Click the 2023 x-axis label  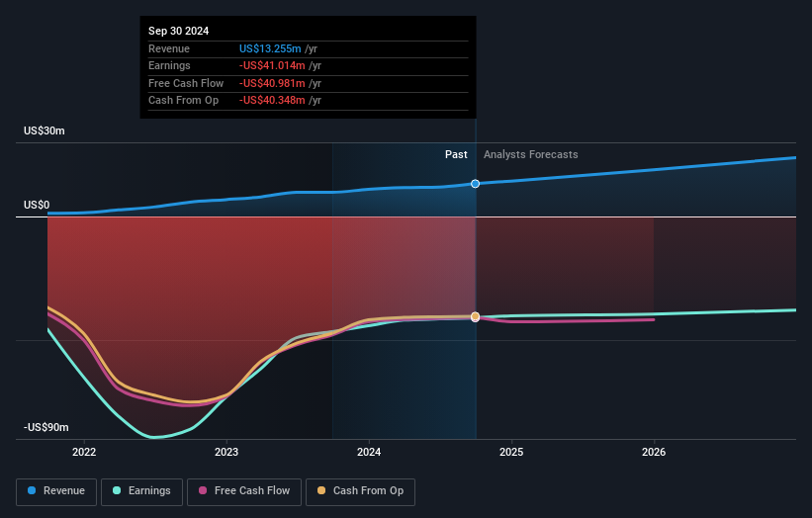(x=226, y=453)
